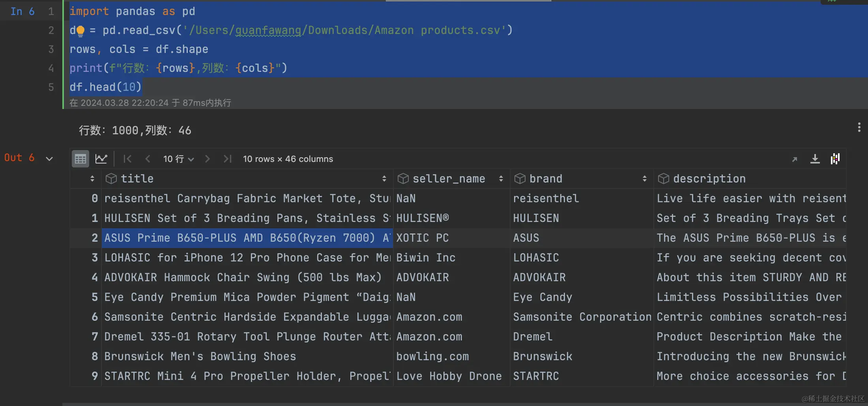Select 'reisenthel' brand cell in row 0
This screenshot has height=406, width=868.
tap(582, 198)
